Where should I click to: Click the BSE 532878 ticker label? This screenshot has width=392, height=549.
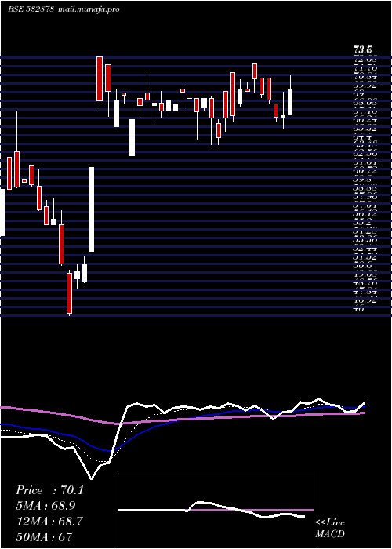tap(31, 9)
